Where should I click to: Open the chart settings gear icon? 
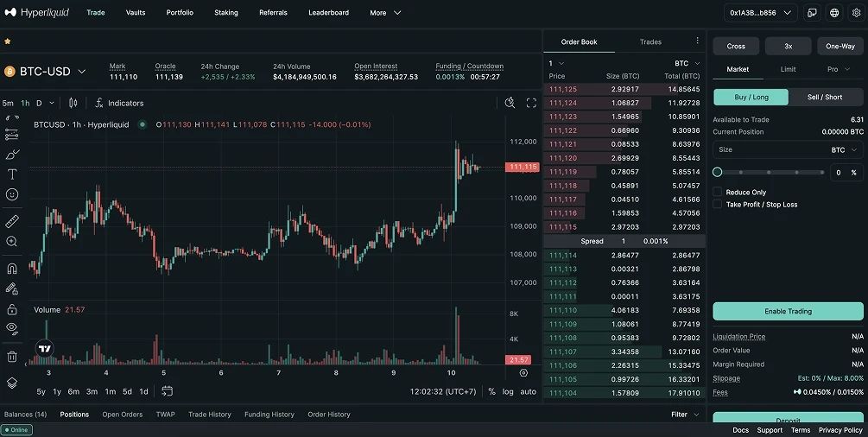(523, 373)
